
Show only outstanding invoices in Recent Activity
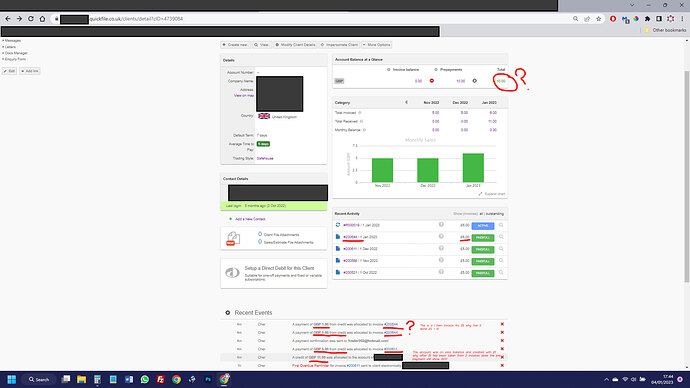(x=495, y=214)
